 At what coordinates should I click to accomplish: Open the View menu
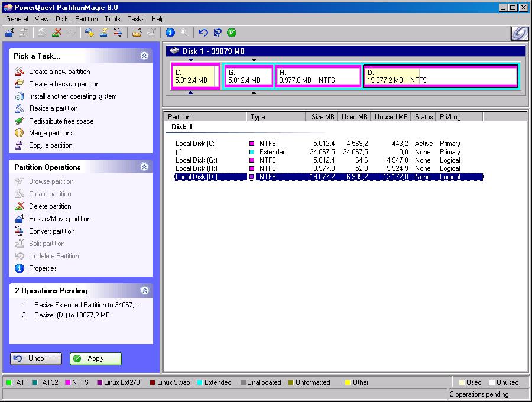click(42, 19)
